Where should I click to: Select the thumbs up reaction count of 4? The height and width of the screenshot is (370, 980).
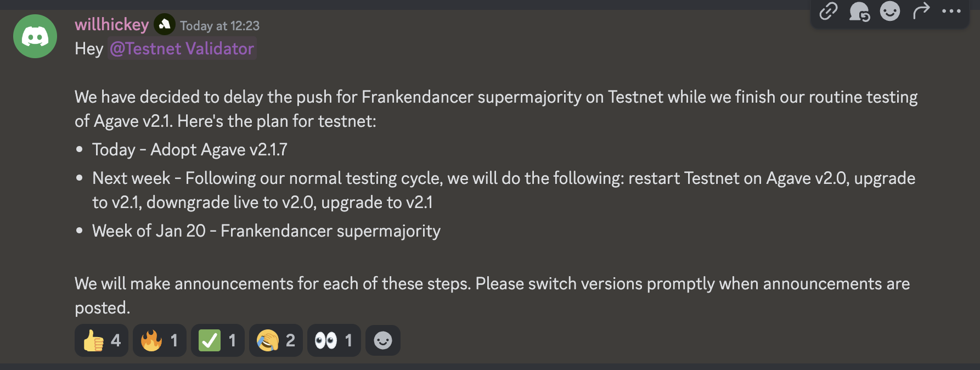(x=116, y=340)
